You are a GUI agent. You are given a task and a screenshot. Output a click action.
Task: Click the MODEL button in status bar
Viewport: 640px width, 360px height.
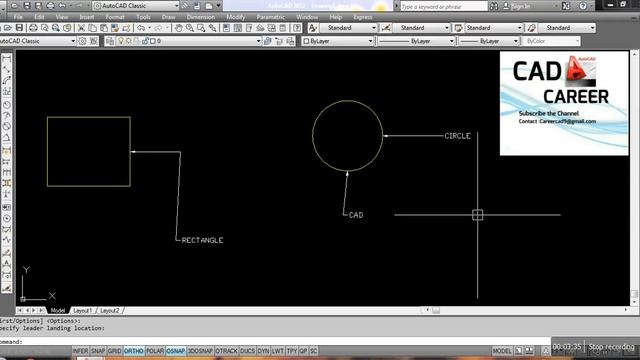(502, 351)
